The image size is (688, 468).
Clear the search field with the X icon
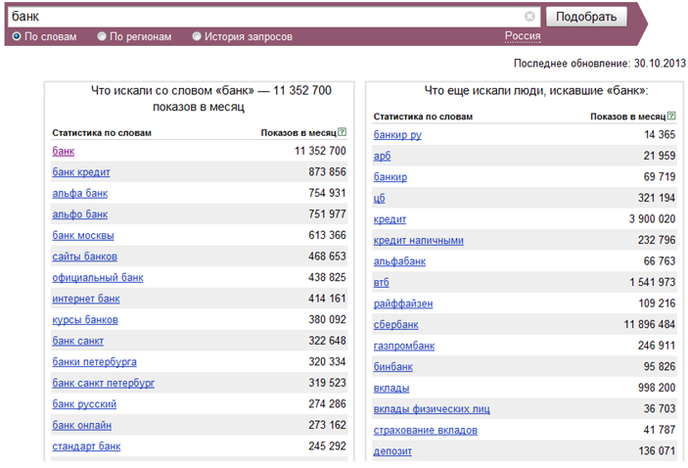coord(530,17)
